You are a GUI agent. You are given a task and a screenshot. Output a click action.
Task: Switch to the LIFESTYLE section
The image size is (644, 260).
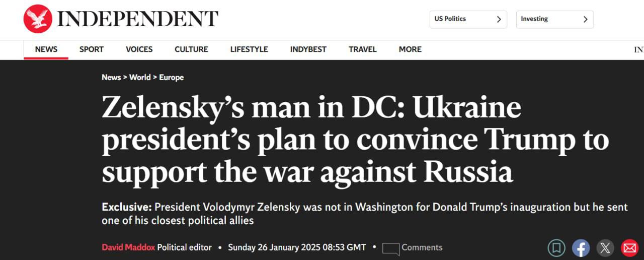point(249,49)
